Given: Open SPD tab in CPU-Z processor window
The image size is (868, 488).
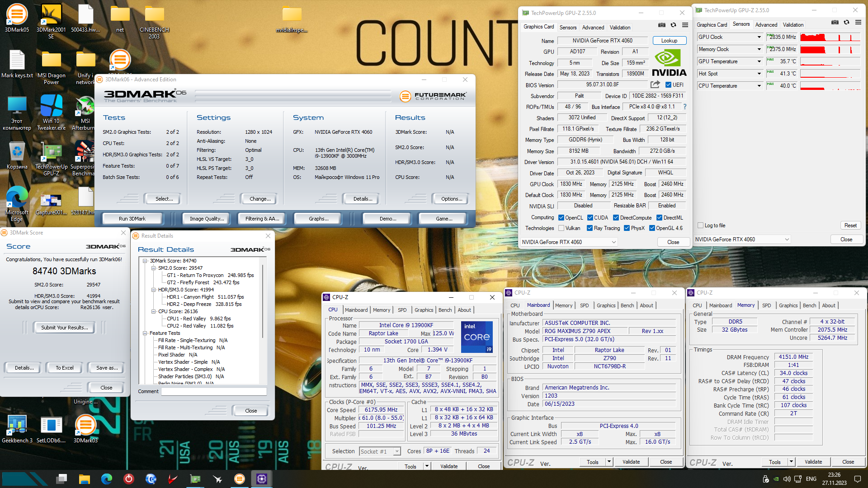Looking at the screenshot, I should pos(402,310).
